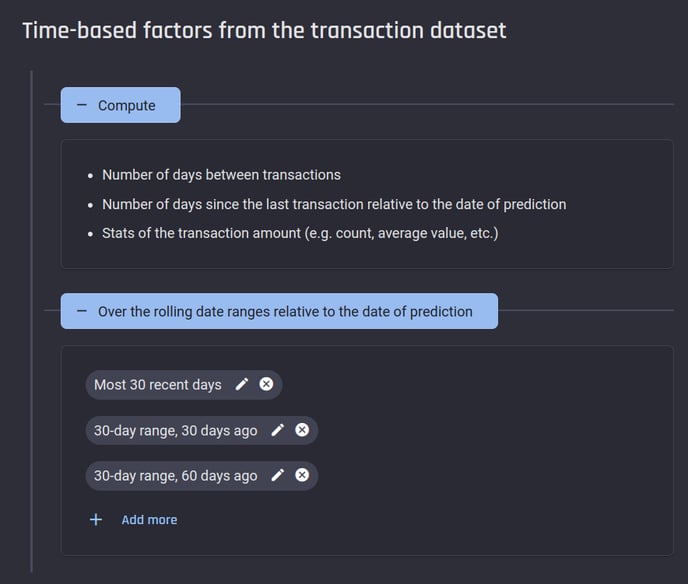Viewport: 688px width, 584px height.
Task: Click the vertical section line at left
Action: [x=32, y=321]
